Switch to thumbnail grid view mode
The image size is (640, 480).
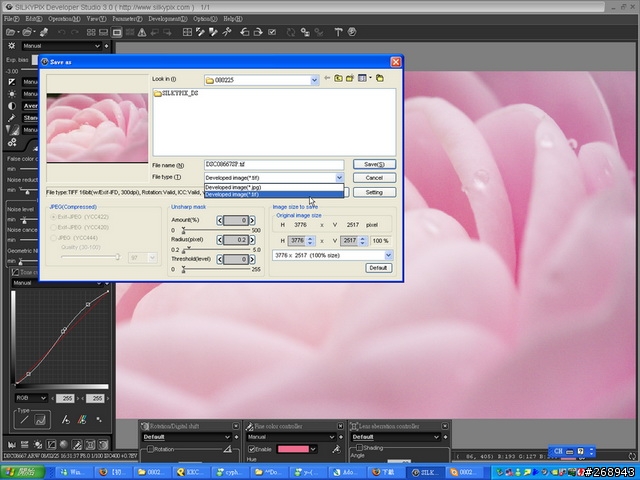click(x=91, y=32)
